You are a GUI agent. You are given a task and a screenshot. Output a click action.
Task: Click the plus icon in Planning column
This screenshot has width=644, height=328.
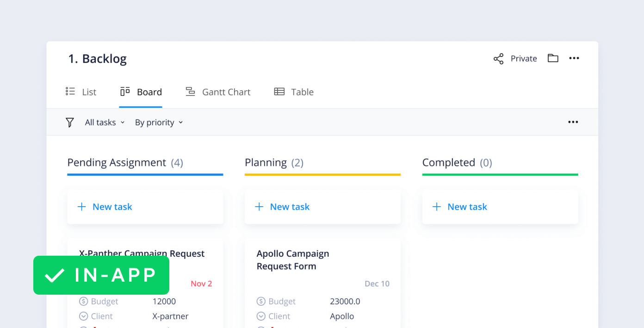(x=259, y=207)
